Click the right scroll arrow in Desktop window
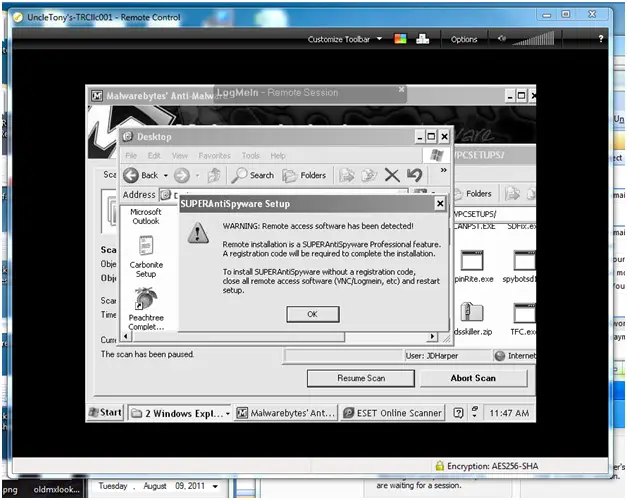This screenshot has width=627, height=500. 432,336
